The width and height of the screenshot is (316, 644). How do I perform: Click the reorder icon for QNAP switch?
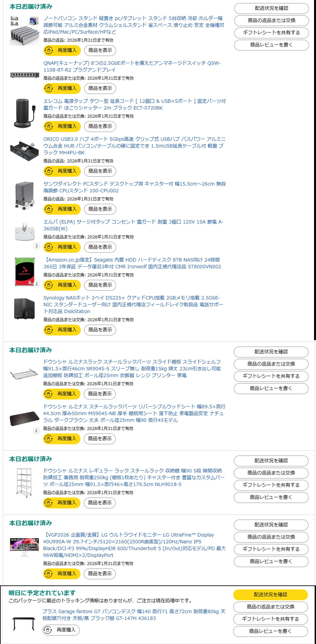(x=48, y=88)
